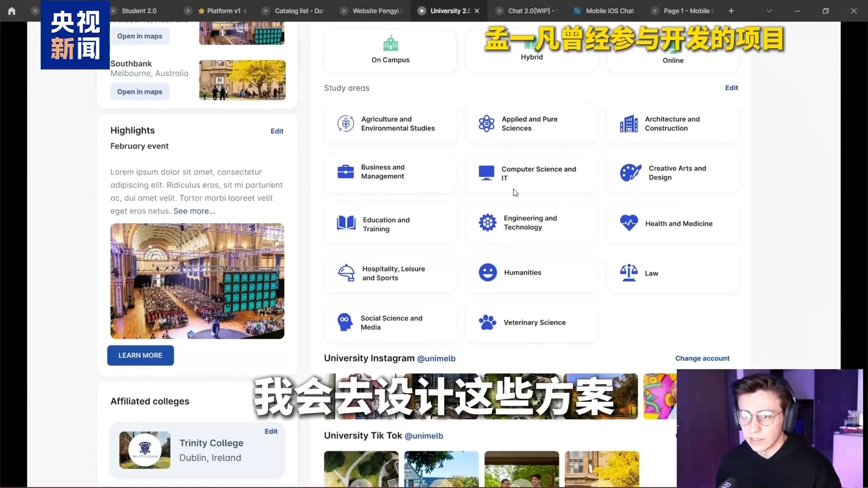Image resolution: width=868 pixels, height=488 pixels.
Task: Click Edit on Trinity College card
Action: click(x=271, y=432)
